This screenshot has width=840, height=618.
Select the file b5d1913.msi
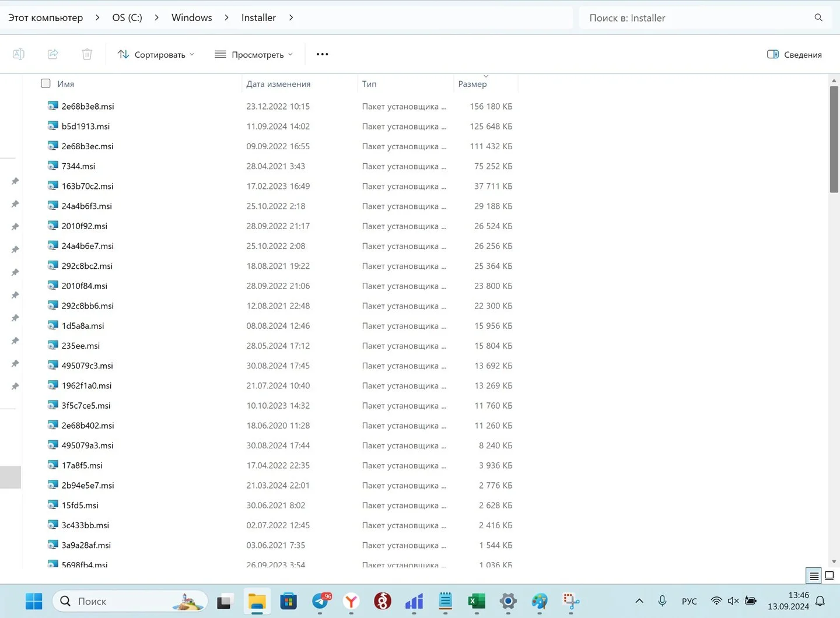pos(85,127)
